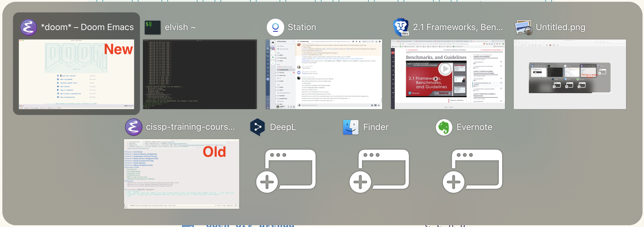644x227 pixels.
Task: Click the 'Finder' app label
Action: click(x=376, y=127)
